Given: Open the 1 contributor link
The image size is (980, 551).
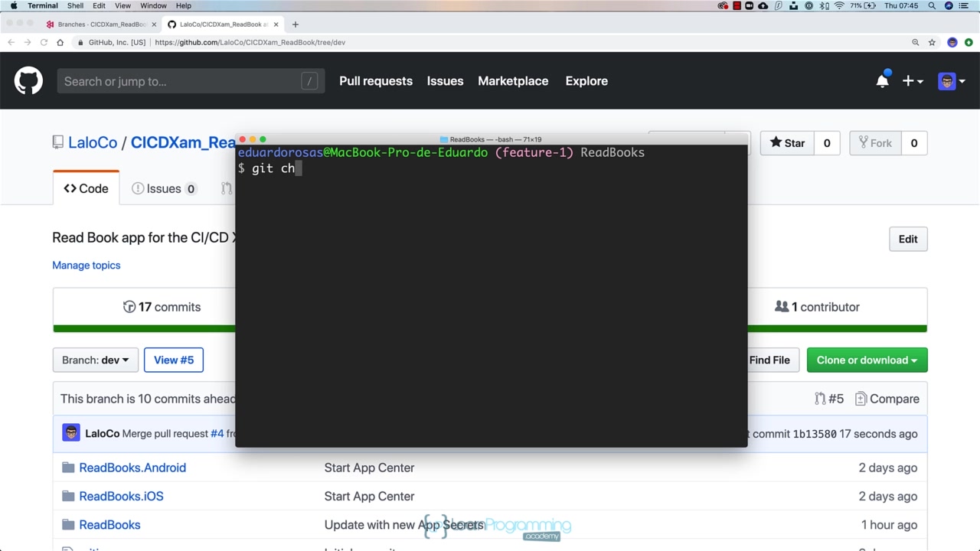Looking at the screenshot, I should click(x=817, y=307).
